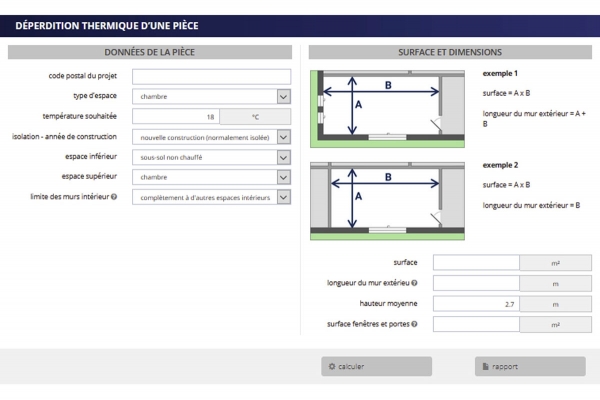Viewport: 600px width, 400px height.
Task: Click the 'exemple 1' floor plan diagram
Action: coord(387,109)
